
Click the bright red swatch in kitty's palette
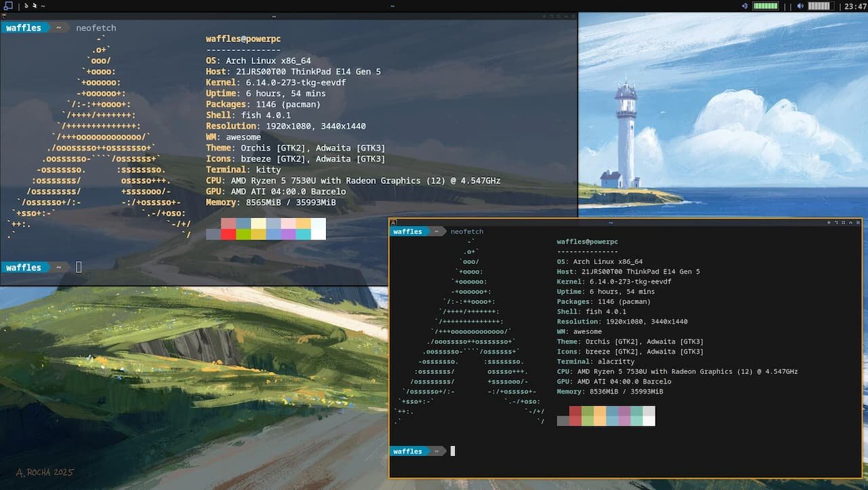229,234
